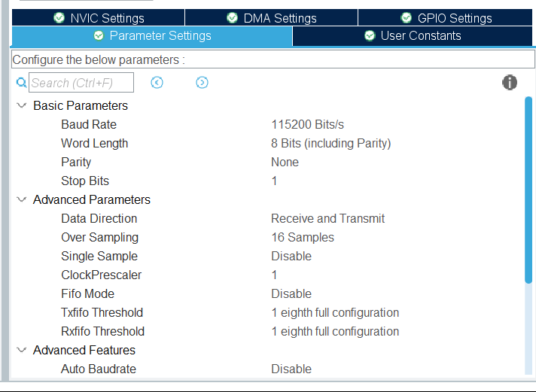Collapse the Advanced Parameters group
This screenshot has height=392, width=536.
21,200
